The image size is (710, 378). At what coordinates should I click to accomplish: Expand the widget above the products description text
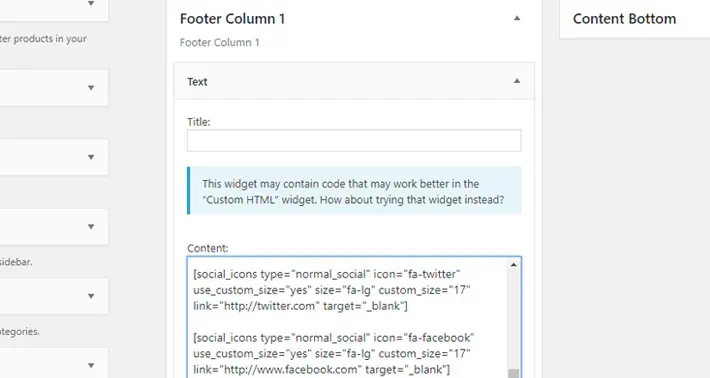[x=91, y=4]
